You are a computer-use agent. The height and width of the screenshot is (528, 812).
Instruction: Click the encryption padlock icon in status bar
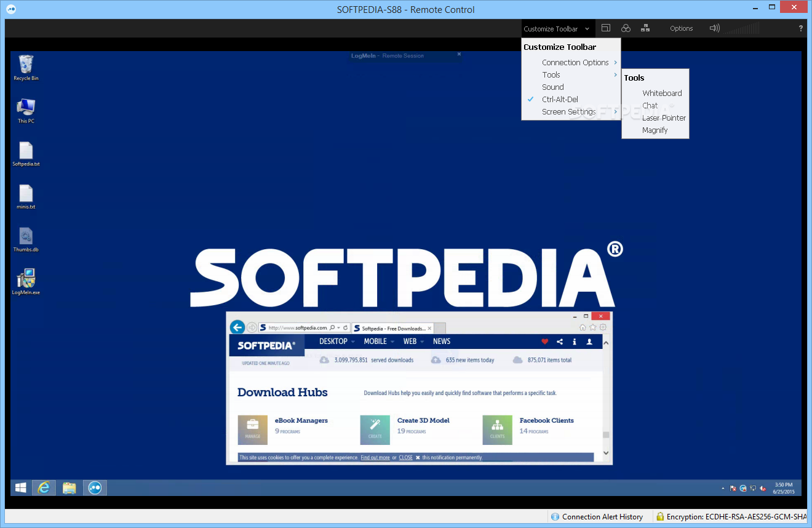pos(660,517)
